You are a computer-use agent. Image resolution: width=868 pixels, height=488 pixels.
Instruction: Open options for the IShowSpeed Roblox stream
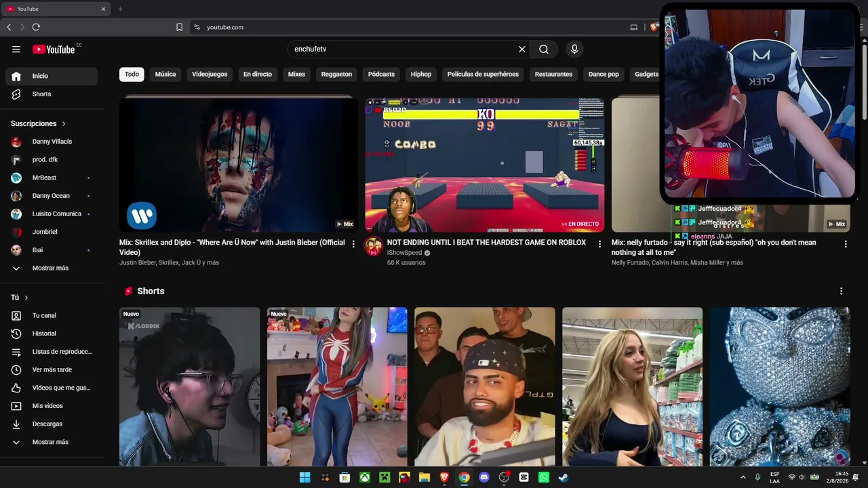pyautogui.click(x=600, y=244)
